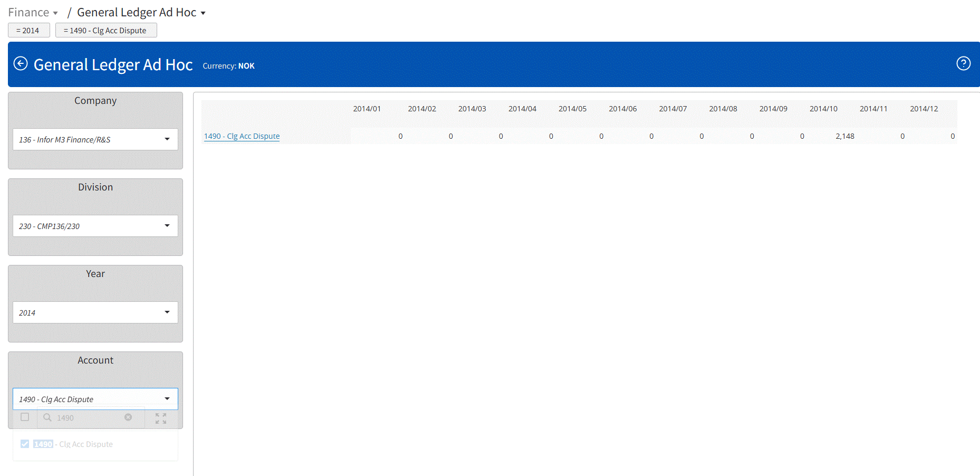Follow the 1490 - Clg Acc Dispute table link
The image size is (980, 476).
click(x=242, y=136)
